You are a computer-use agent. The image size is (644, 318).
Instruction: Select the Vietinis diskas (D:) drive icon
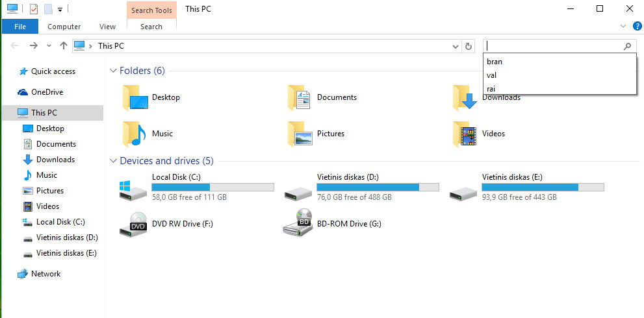click(298, 193)
